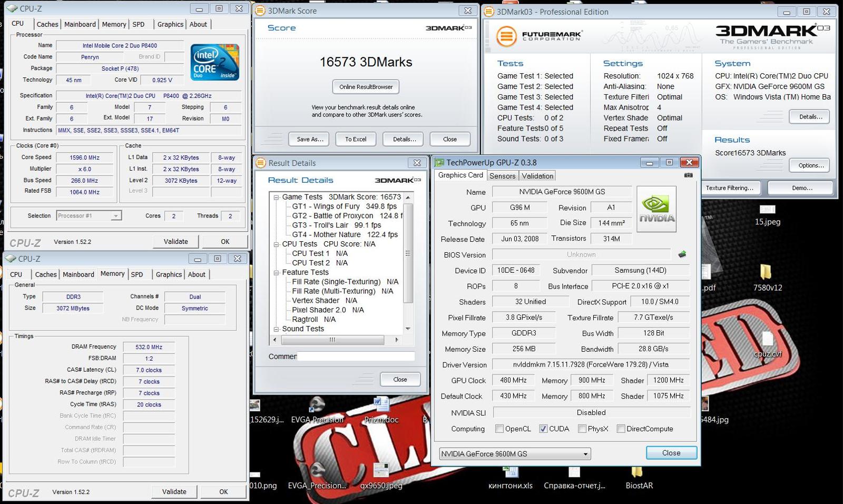
Task: Click the Result Details title bar icon
Action: click(261, 163)
